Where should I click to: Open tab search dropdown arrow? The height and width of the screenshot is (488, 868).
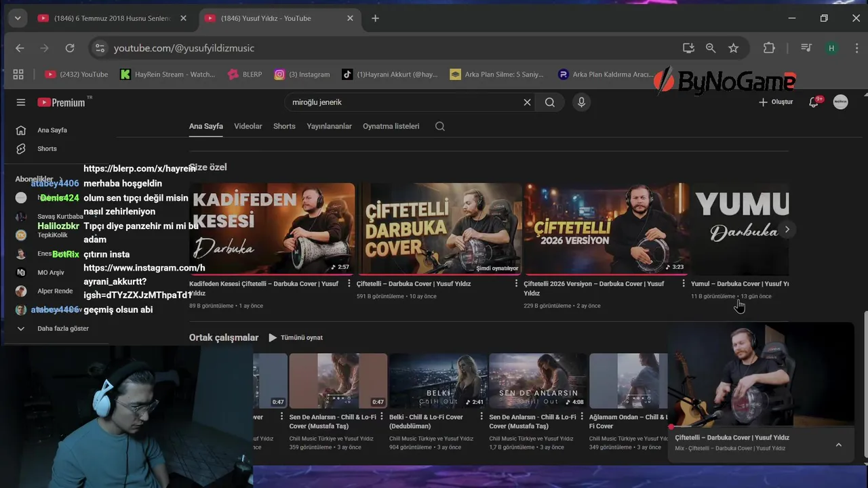pos(18,18)
